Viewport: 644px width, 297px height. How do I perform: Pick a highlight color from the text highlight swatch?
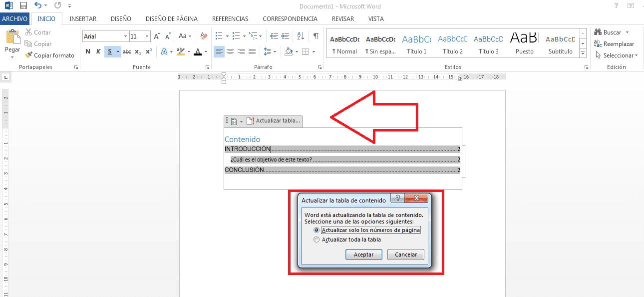[x=190, y=51]
